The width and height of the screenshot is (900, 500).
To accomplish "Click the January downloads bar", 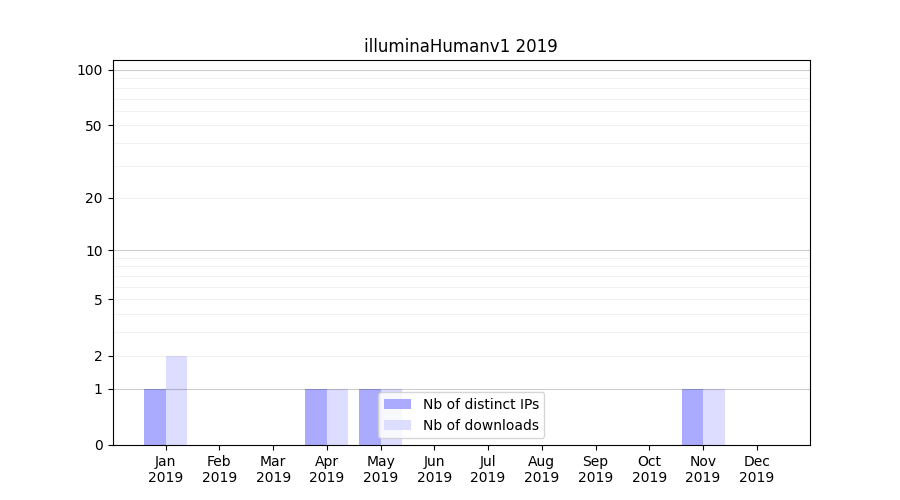I will coord(176,400).
